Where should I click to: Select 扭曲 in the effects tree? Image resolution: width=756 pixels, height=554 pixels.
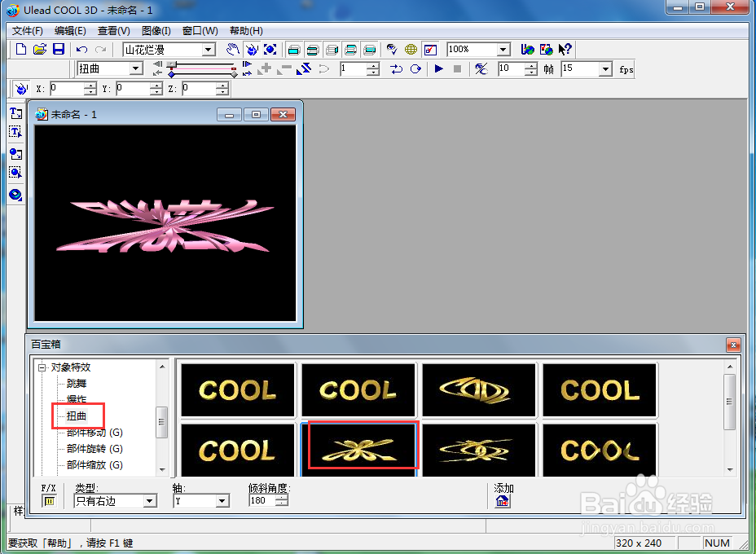77,415
